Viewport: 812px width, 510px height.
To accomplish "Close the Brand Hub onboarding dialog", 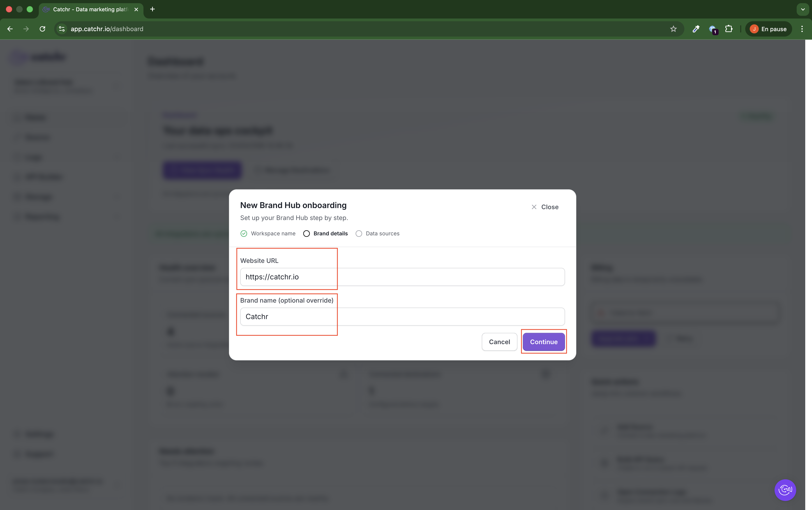I will (545, 207).
